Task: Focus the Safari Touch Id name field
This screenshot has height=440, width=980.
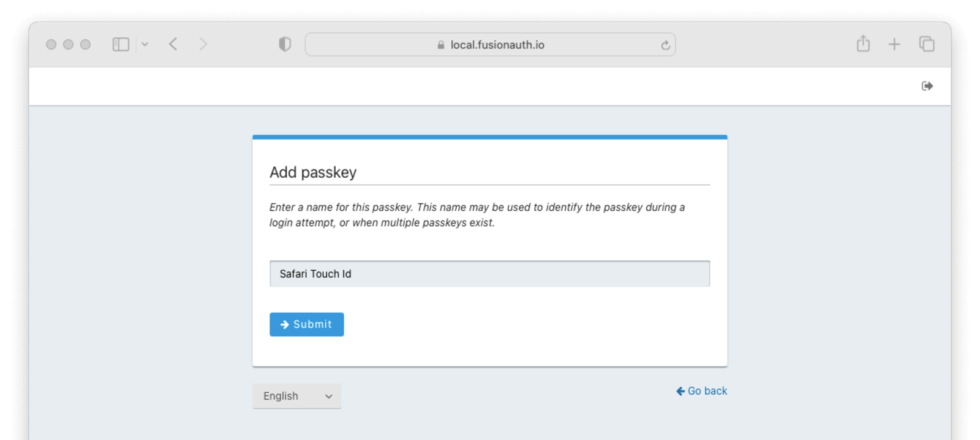Action: (x=489, y=274)
